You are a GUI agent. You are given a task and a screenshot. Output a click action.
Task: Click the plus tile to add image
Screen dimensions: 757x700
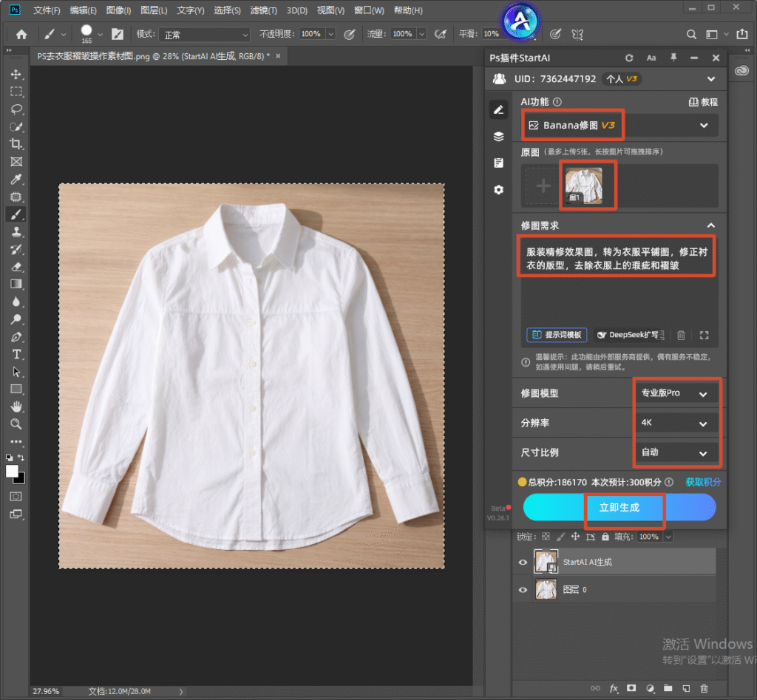pos(543,186)
